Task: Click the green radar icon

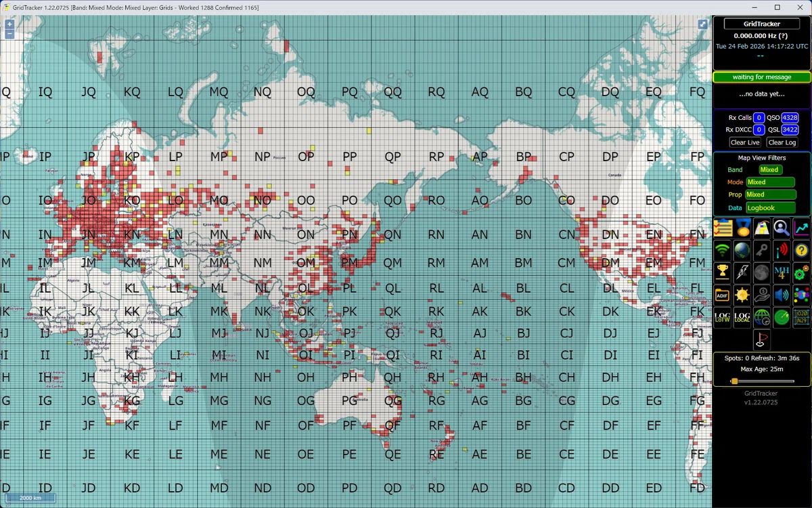Action: point(782,318)
